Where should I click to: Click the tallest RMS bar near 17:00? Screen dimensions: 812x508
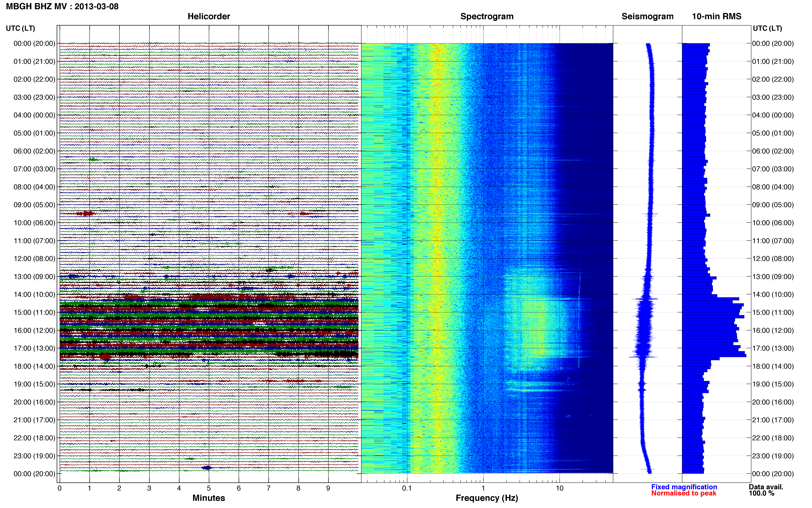714,355
